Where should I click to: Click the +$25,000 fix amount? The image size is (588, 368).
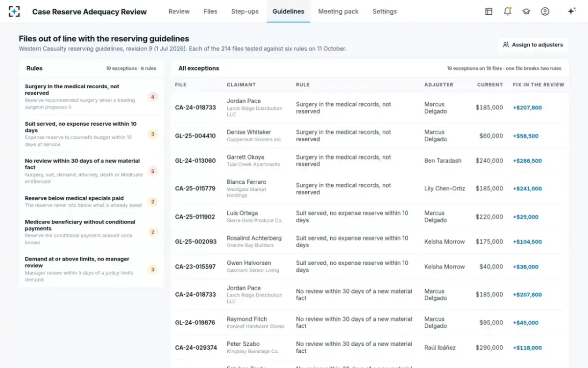pyautogui.click(x=526, y=217)
